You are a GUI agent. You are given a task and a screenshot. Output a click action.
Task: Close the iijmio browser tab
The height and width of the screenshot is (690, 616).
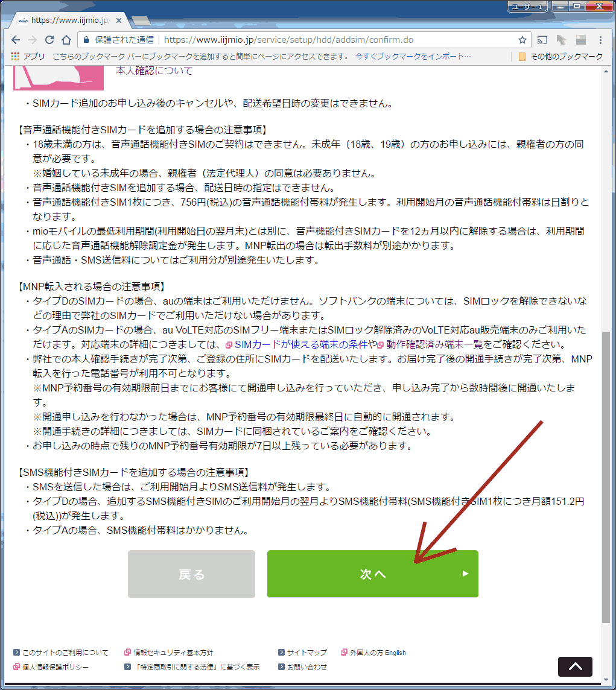click(119, 21)
